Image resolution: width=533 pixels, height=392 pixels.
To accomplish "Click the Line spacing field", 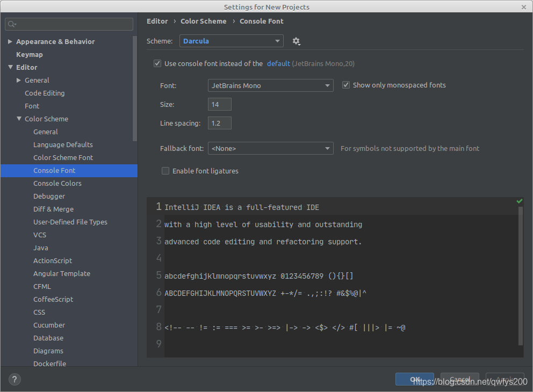I will tap(220, 123).
